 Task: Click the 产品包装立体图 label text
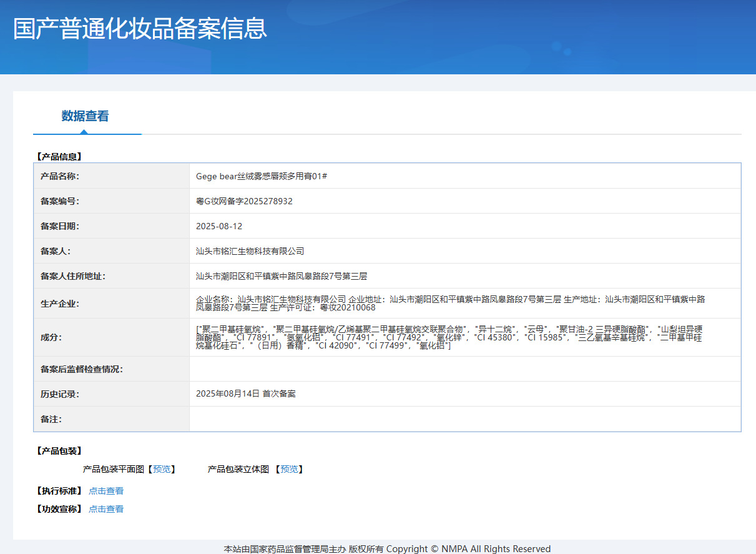238,469
